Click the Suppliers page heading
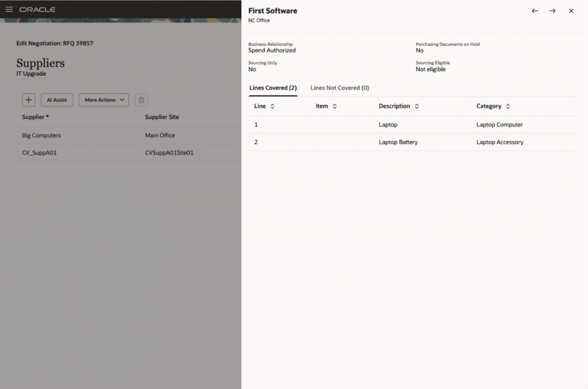The width and height of the screenshot is (588, 389). 41,63
